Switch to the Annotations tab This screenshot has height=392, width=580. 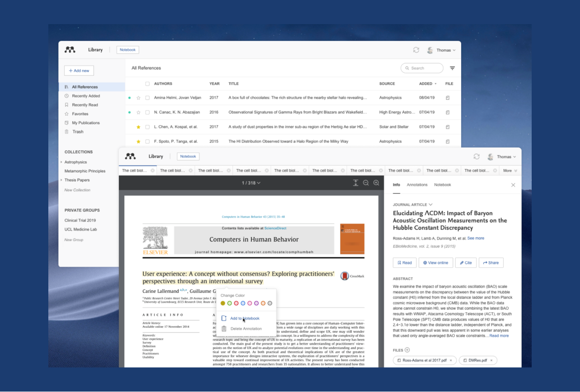tap(417, 185)
